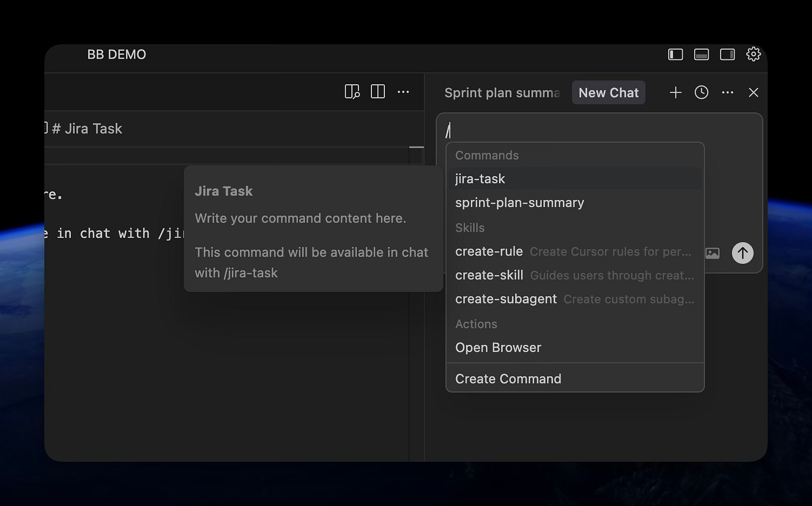
Task: Select the create-subagent skill
Action: click(x=575, y=299)
